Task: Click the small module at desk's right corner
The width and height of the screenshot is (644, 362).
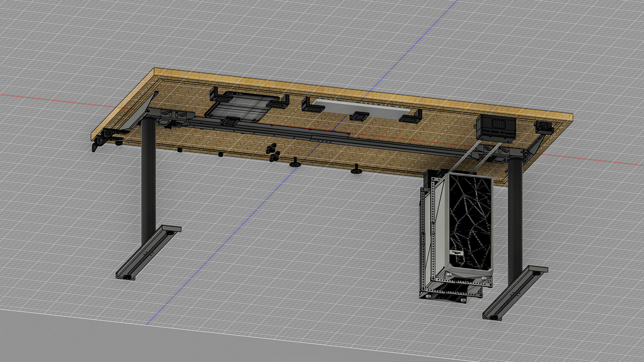Action: tap(544, 127)
